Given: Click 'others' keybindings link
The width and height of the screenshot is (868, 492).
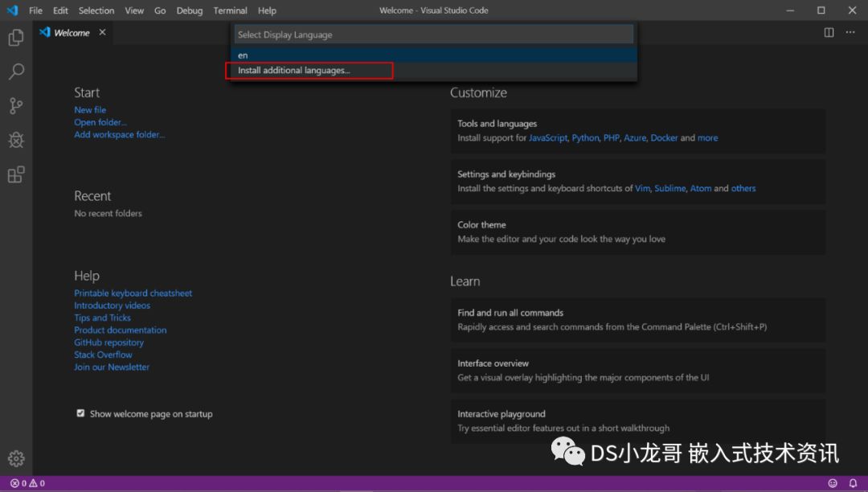Looking at the screenshot, I should click(x=743, y=188).
